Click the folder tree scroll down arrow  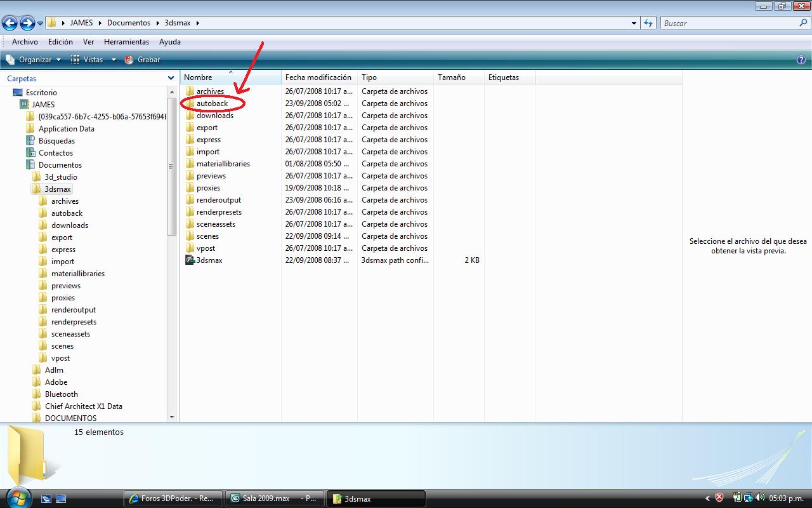(171, 417)
